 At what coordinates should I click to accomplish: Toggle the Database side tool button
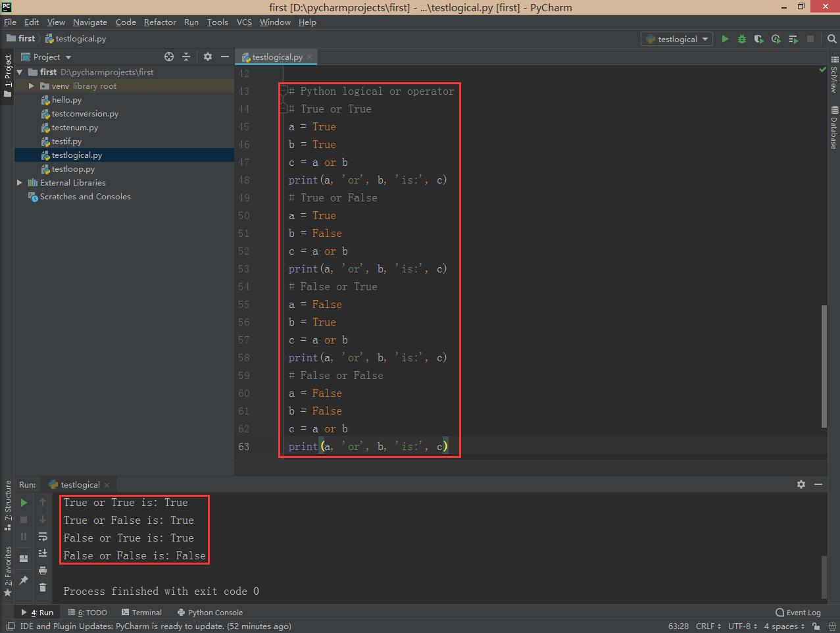pos(834,127)
